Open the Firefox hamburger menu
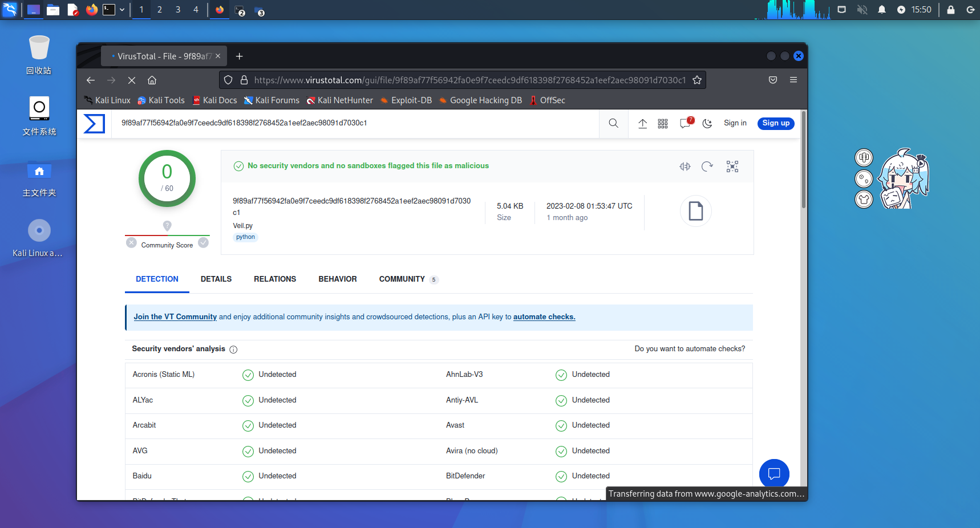The height and width of the screenshot is (528, 980). click(x=793, y=80)
